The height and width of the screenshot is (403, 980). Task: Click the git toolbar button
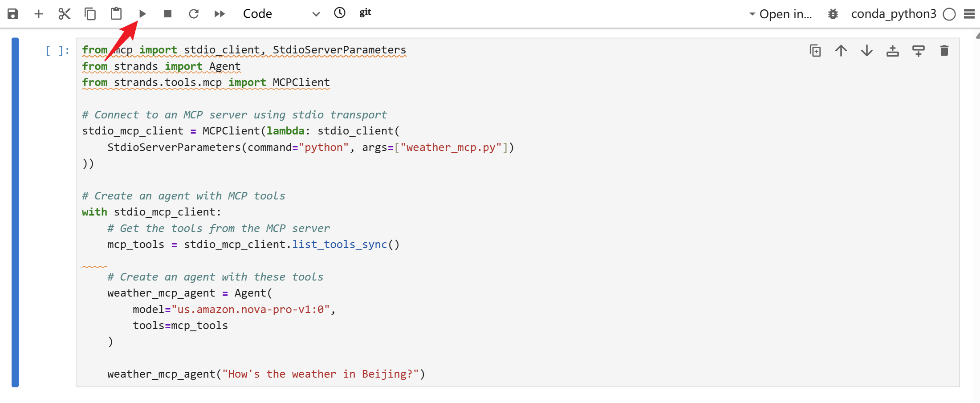click(x=365, y=12)
